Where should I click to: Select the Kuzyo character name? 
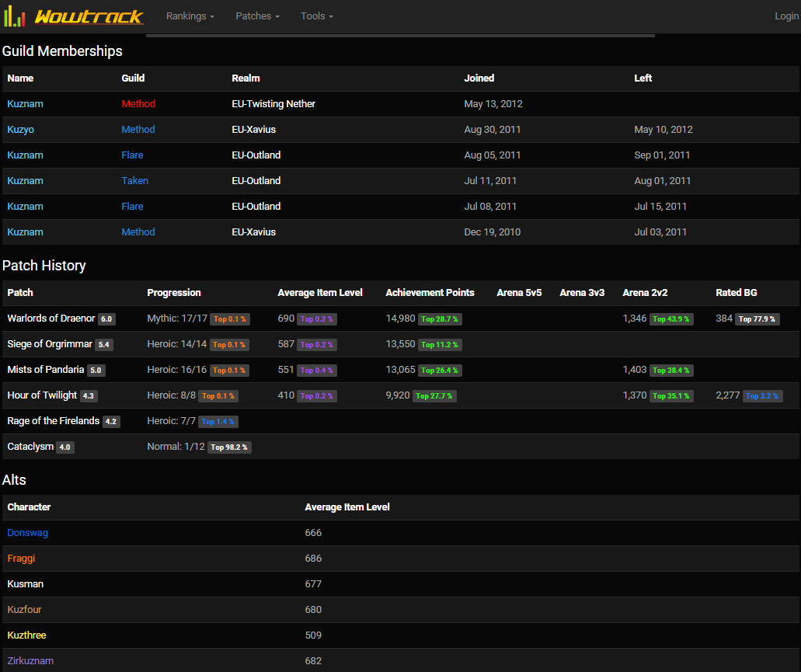pos(21,130)
